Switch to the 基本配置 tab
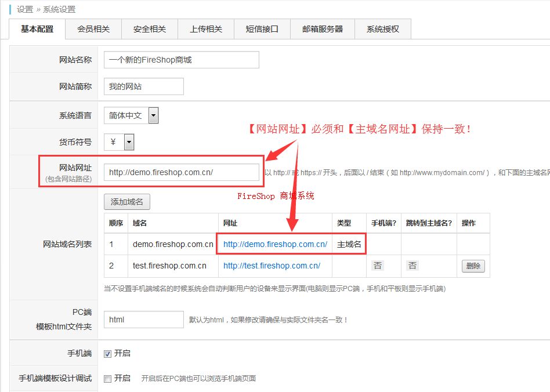550x392 pixels. [37, 29]
